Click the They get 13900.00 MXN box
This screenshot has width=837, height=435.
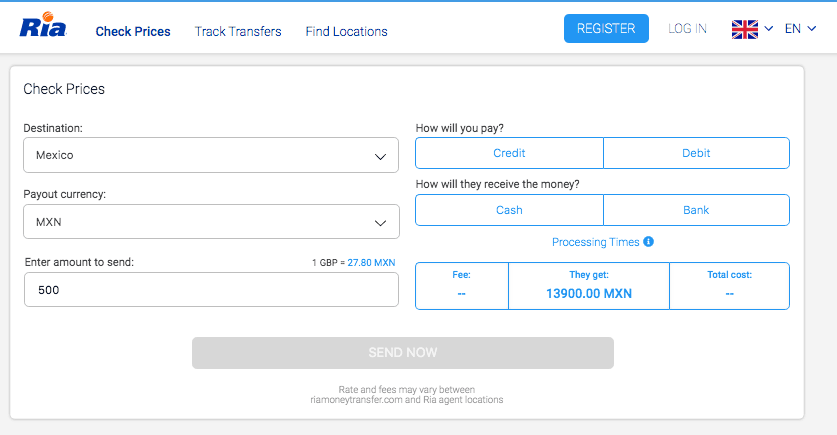click(588, 286)
